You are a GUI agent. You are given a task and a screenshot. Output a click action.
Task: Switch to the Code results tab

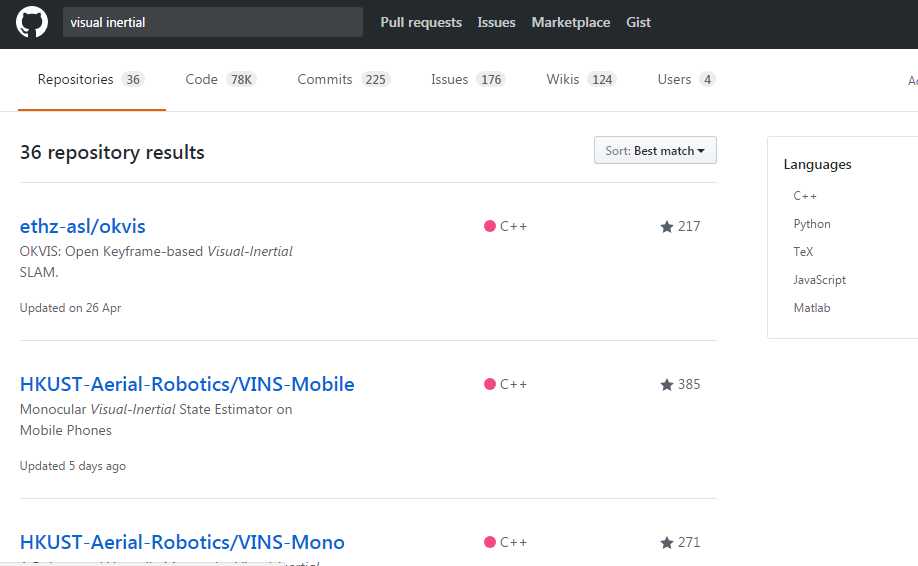click(220, 80)
